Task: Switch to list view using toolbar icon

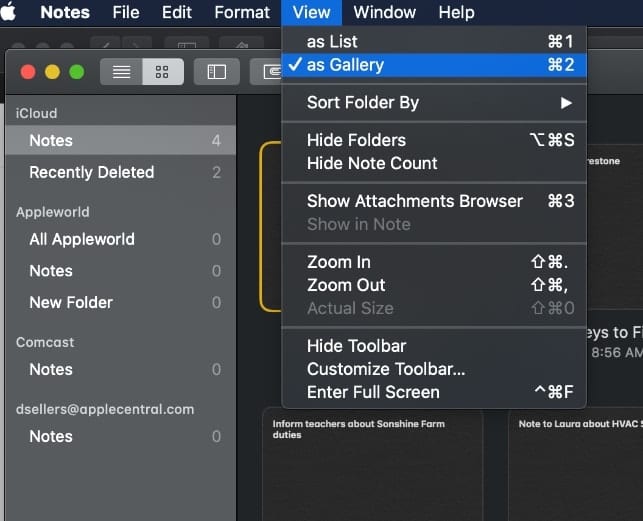Action: [x=121, y=72]
